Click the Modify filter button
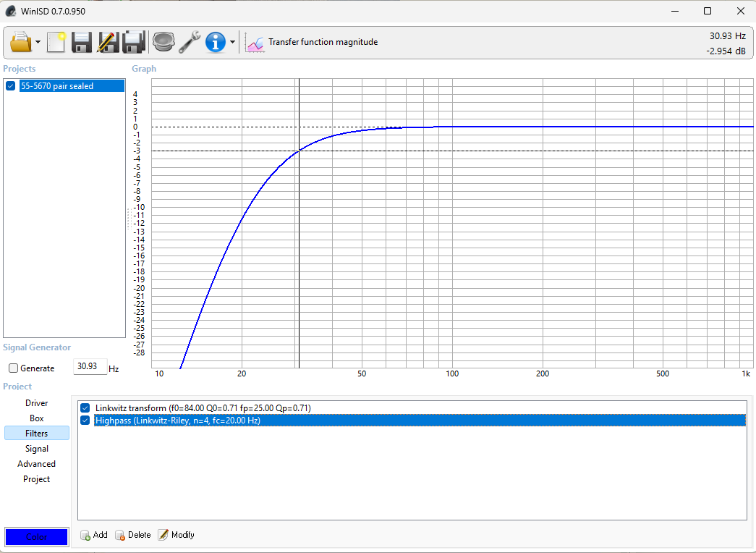This screenshot has width=756, height=553. [x=177, y=535]
